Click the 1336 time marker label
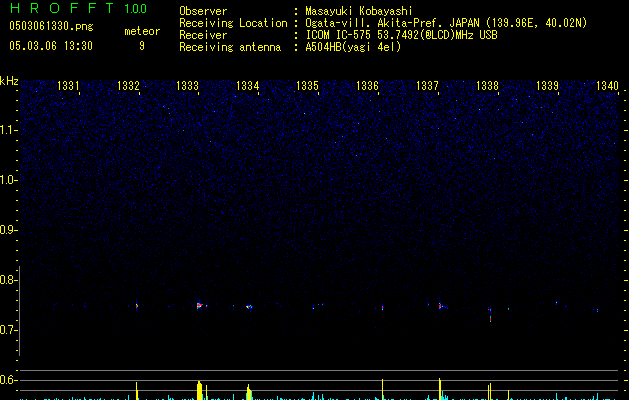This screenshot has height=400, width=629. 367,85
